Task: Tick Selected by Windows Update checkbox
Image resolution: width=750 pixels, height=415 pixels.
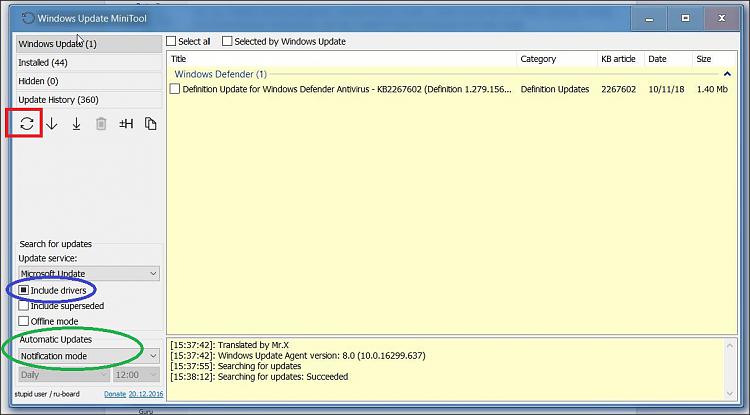Action: pos(227,42)
